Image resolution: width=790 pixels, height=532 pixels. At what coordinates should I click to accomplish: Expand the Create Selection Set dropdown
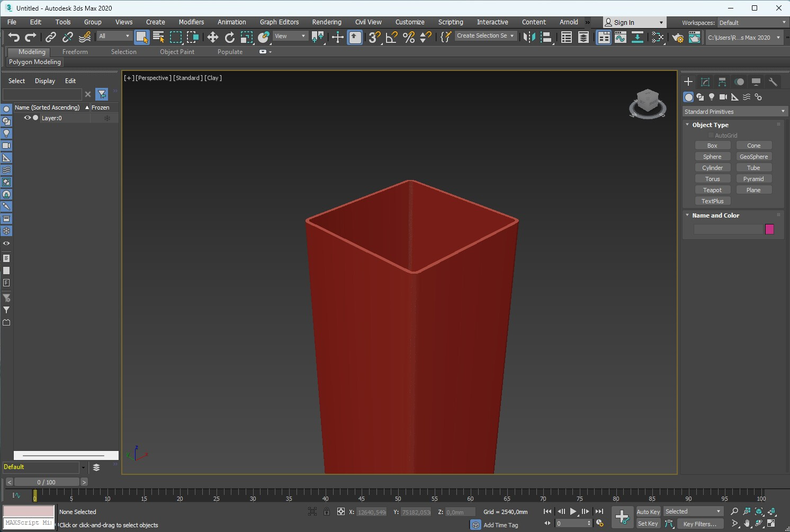click(x=485, y=35)
